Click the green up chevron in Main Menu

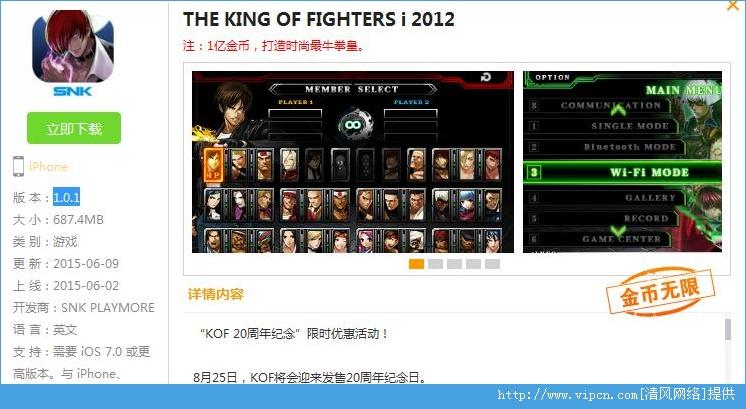(618, 110)
